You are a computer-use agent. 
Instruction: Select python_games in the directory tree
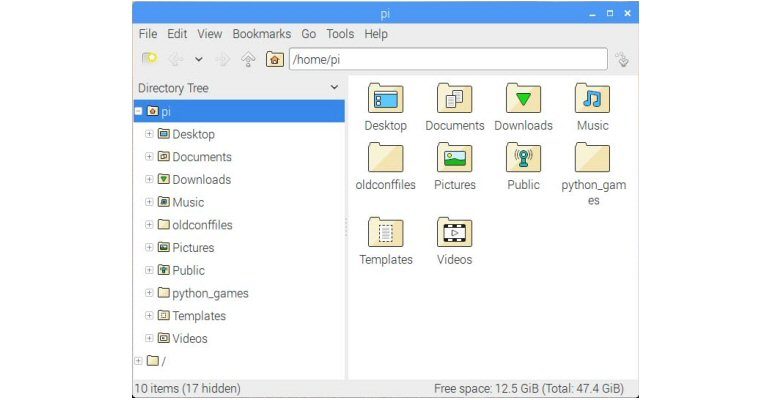click(x=210, y=293)
